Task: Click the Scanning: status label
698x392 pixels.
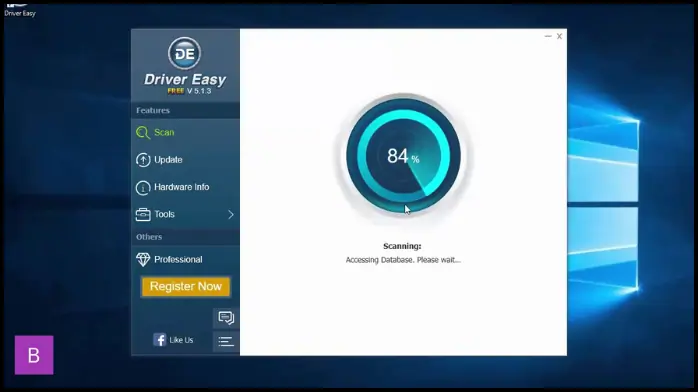Action: (402, 246)
